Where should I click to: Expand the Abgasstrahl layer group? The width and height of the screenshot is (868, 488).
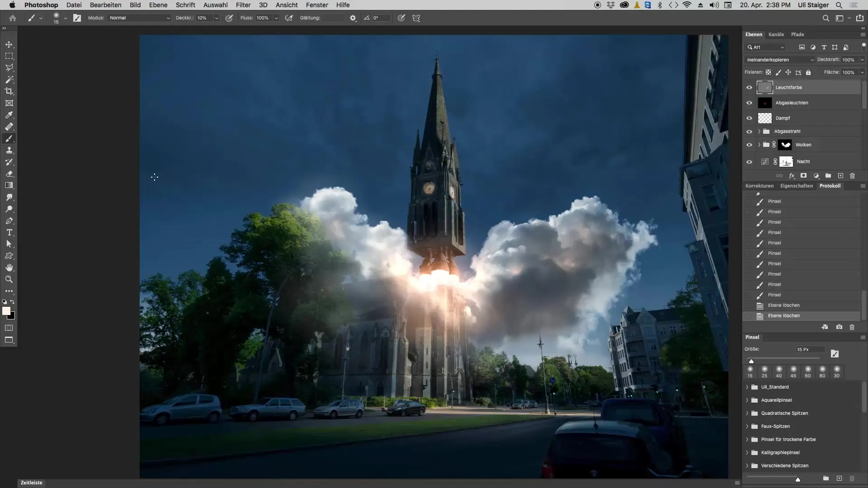pyautogui.click(x=759, y=131)
